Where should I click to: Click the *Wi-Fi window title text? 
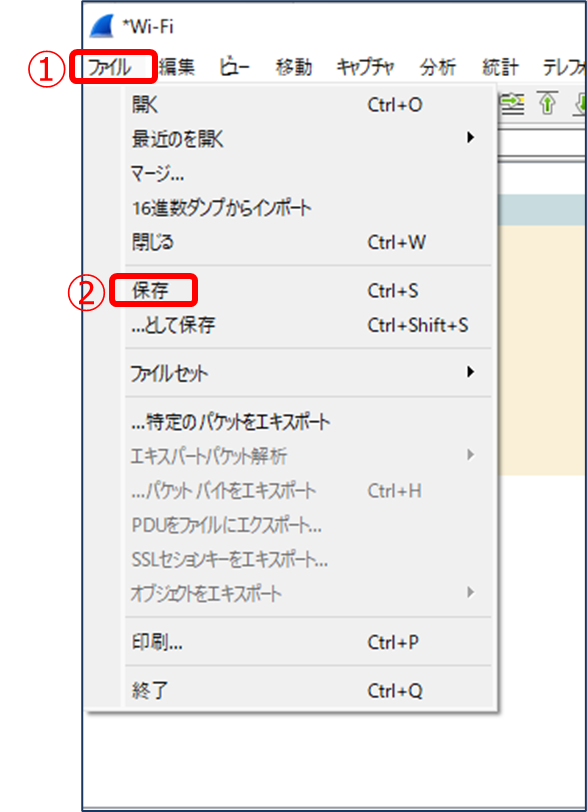(148, 26)
